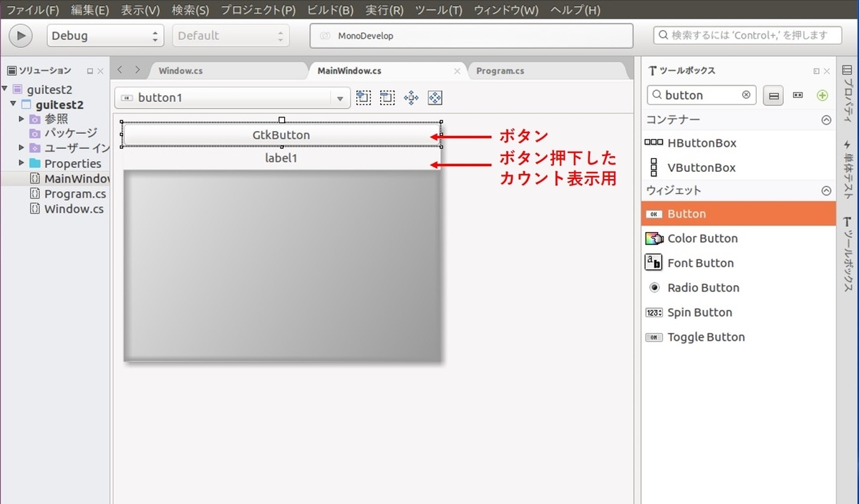Image resolution: width=859 pixels, height=504 pixels.
Task: Toggle the toolbox list view button
Action: [x=774, y=94]
